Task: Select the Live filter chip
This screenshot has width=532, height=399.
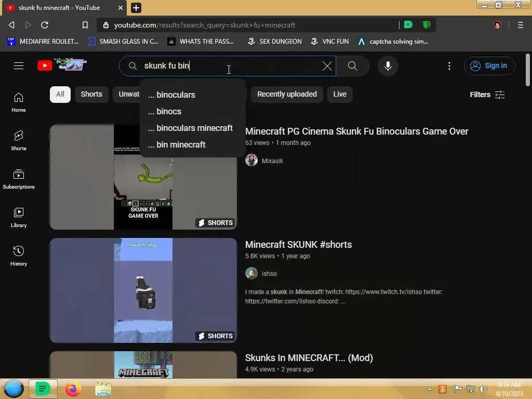Action: [340, 95]
